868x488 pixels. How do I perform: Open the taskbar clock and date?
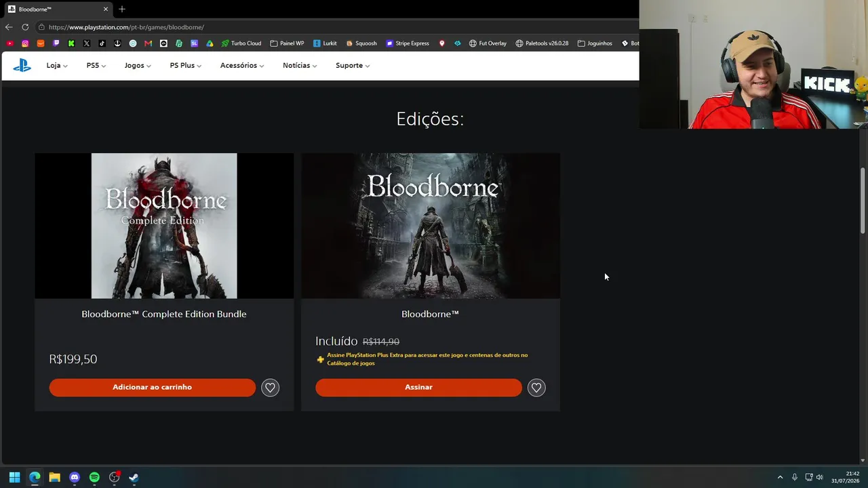(846, 477)
